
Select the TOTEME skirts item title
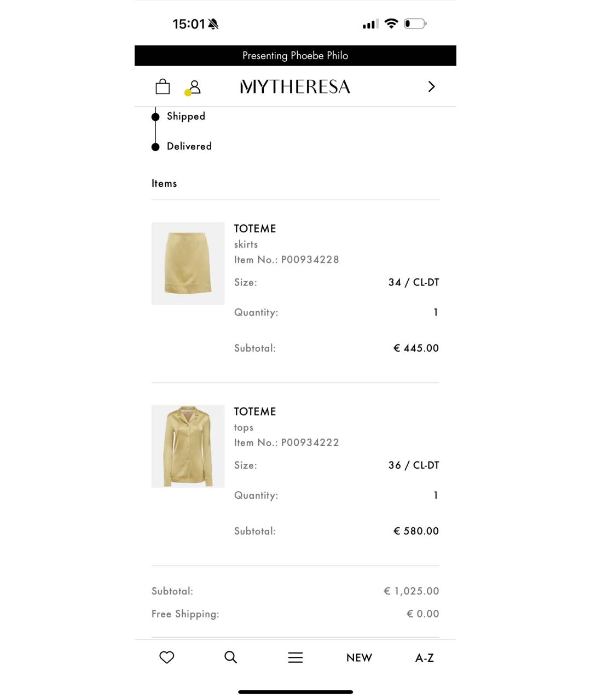click(x=255, y=229)
